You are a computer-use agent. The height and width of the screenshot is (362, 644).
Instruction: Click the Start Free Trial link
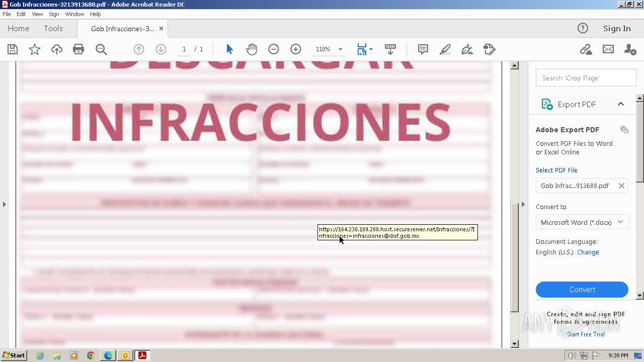click(586, 334)
